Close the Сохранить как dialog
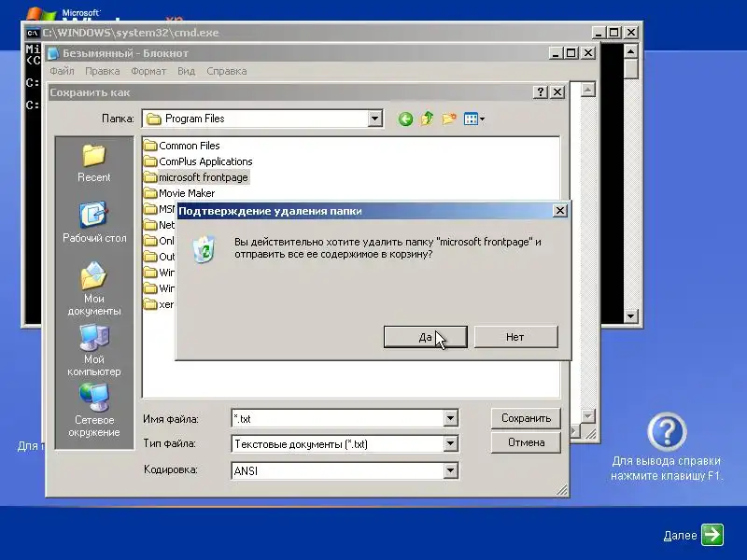 pyautogui.click(x=557, y=91)
